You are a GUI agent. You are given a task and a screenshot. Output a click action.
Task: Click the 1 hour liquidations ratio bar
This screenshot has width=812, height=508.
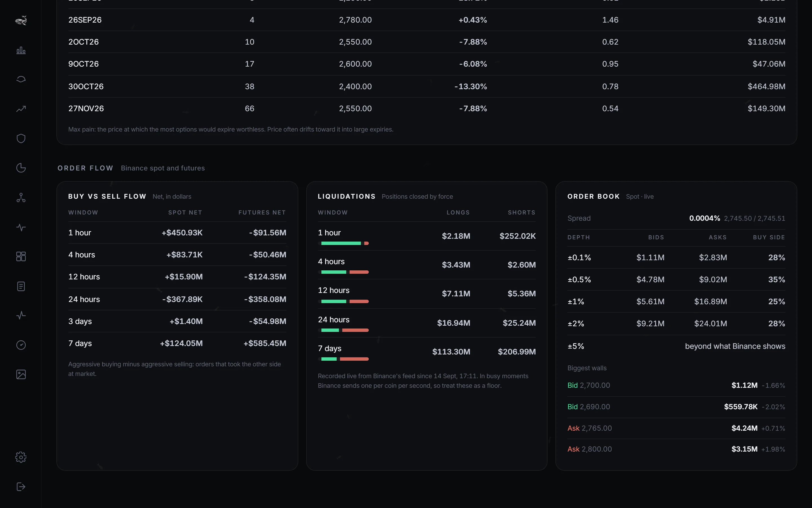343,243
